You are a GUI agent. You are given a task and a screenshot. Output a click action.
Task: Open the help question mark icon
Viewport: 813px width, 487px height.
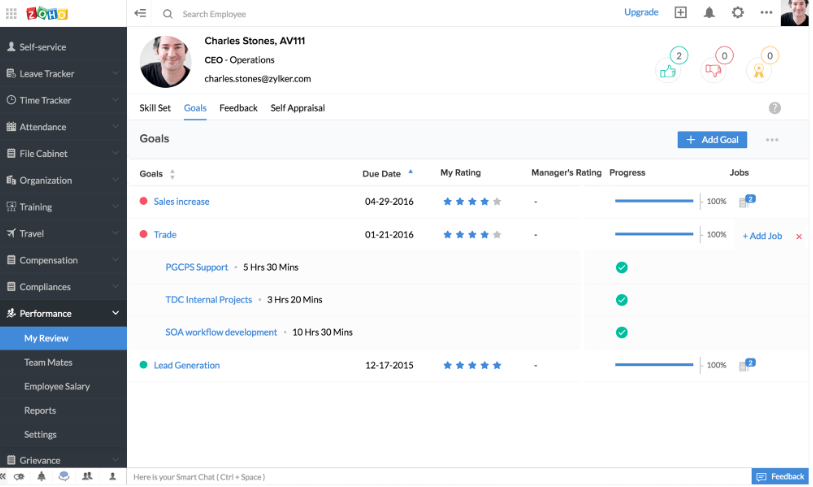(x=775, y=108)
